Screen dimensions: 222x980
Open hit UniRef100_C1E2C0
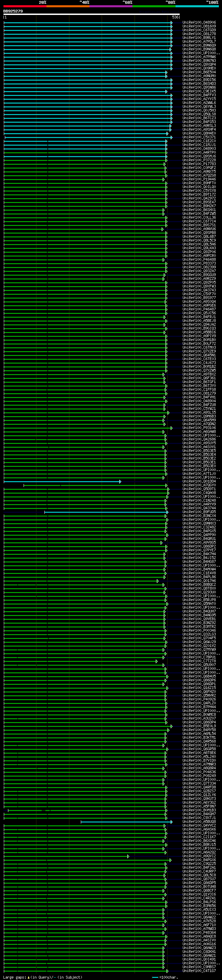[199, 141]
